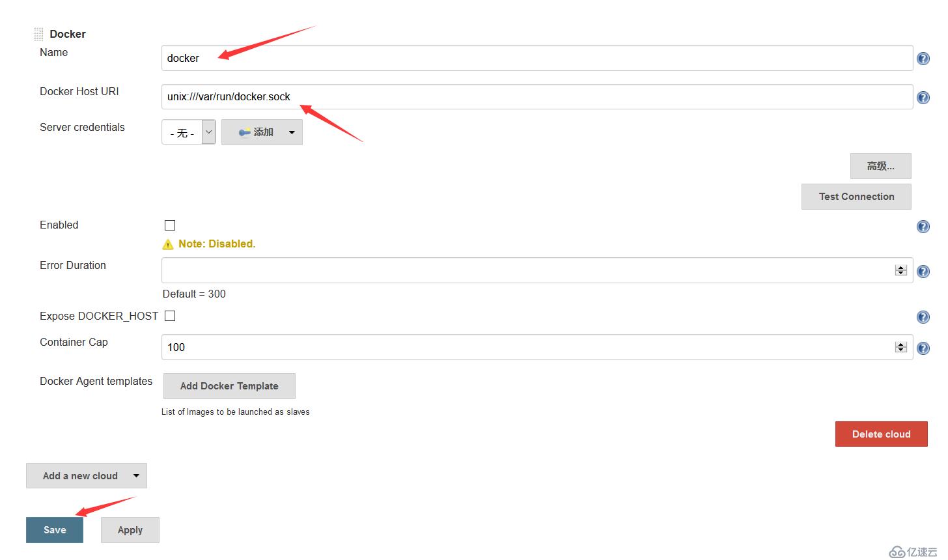Image resolution: width=948 pixels, height=560 pixels.
Task: Open help for Docker Host URI
Action: coord(923,98)
